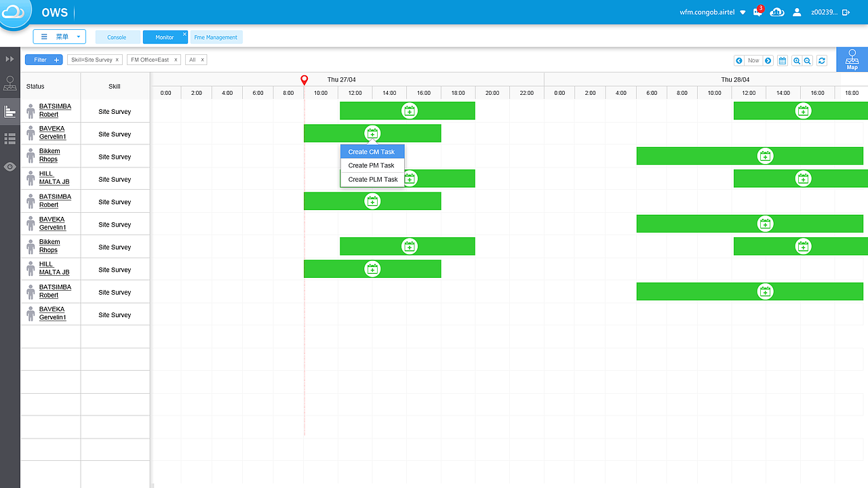Zoom out the timeline
The width and height of the screenshot is (868, 488).
point(808,60)
